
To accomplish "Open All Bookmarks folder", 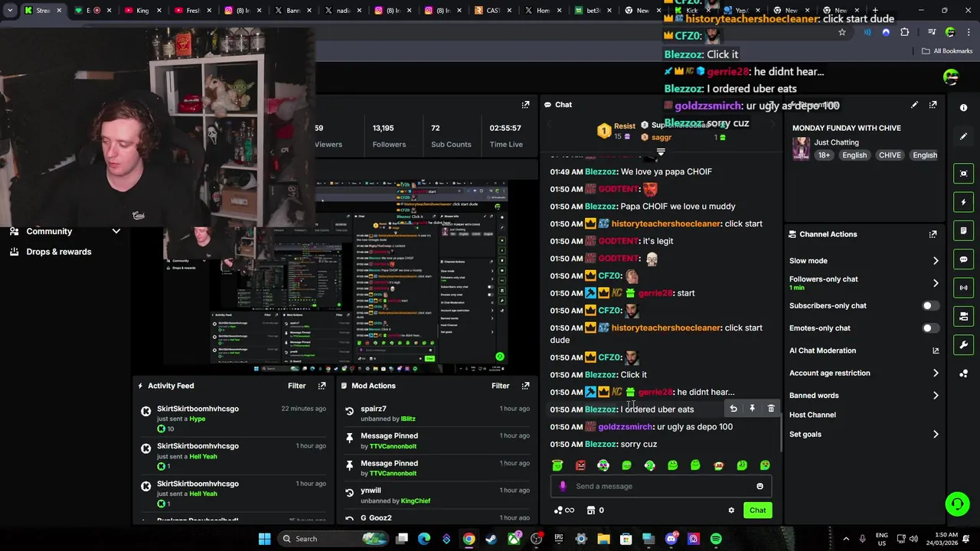I will pos(947,51).
